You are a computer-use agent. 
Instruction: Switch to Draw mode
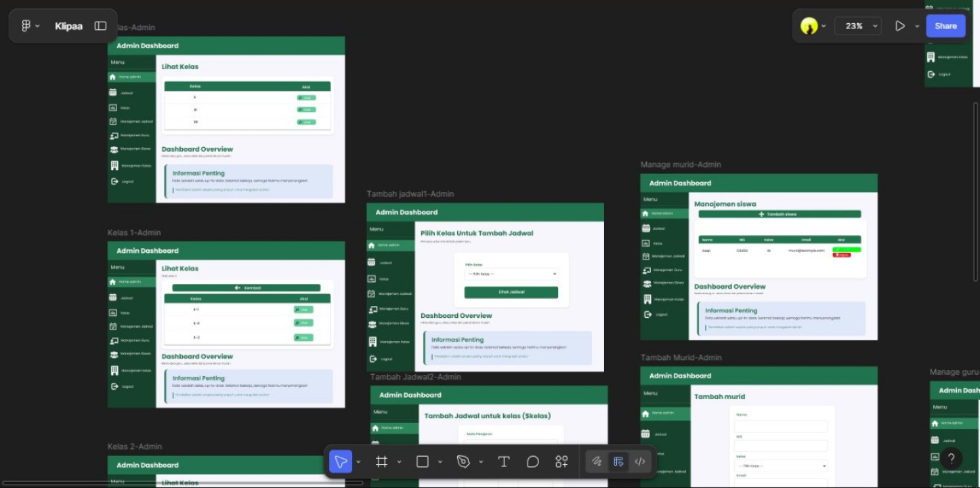[x=597, y=462]
